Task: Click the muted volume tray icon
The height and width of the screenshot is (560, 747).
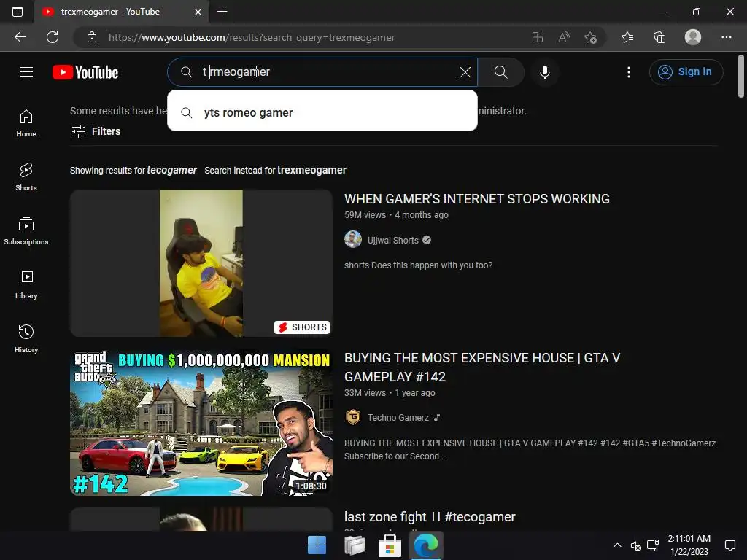Action: tap(635, 545)
